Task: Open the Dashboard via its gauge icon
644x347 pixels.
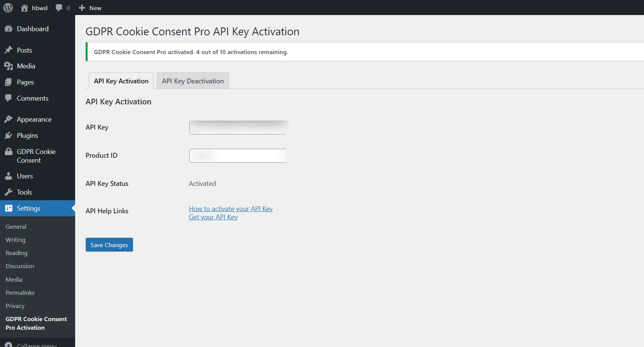Action: coord(9,29)
